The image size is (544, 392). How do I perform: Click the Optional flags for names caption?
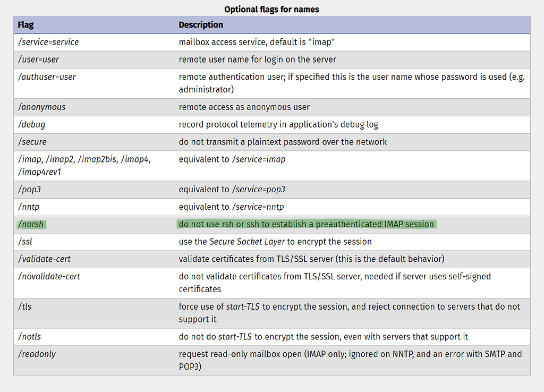pyautogui.click(x=271, y=10)
